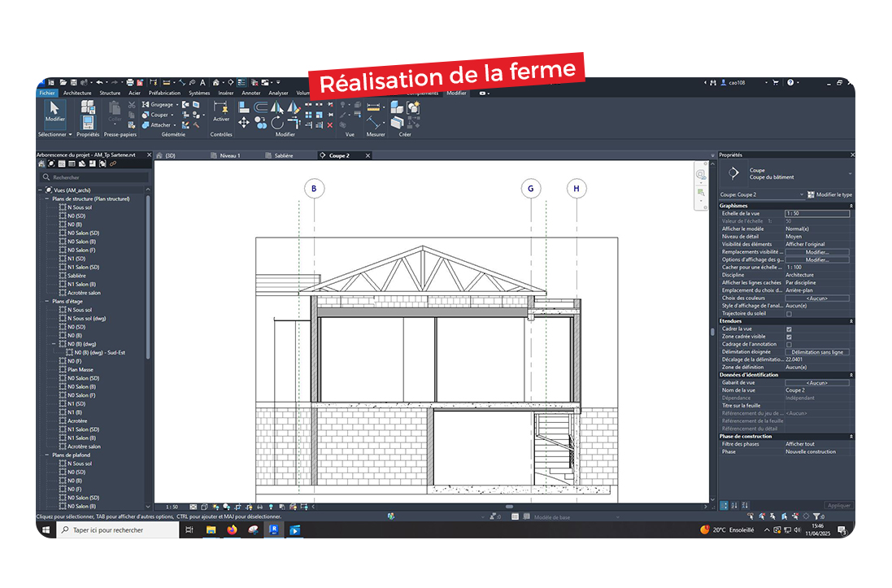
Task: Click the Print icon in quick access toolbar
Action: 130,82
